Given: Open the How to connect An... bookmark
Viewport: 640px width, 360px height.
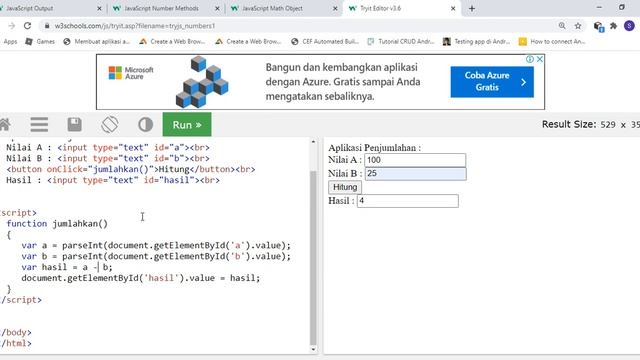Looking at the screenshot, I should click(x=552, y=41).
